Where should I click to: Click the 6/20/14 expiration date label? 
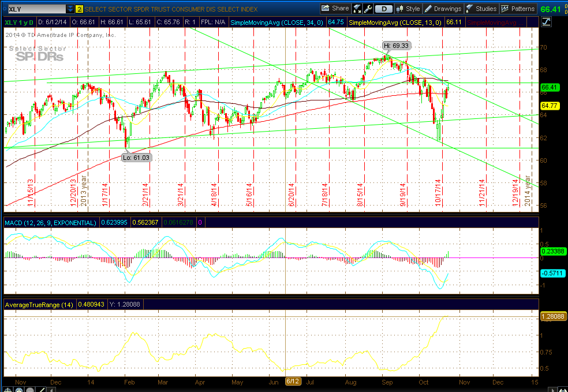291,194
